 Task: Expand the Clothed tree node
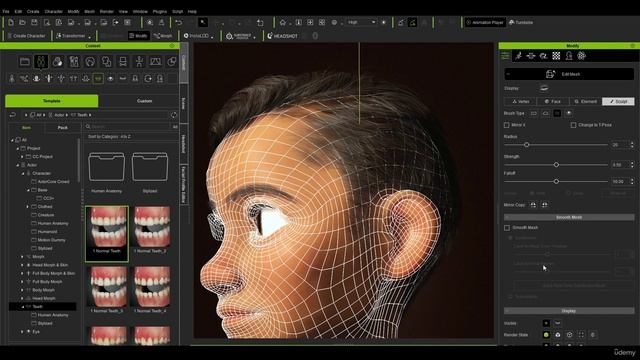[28, 207]
